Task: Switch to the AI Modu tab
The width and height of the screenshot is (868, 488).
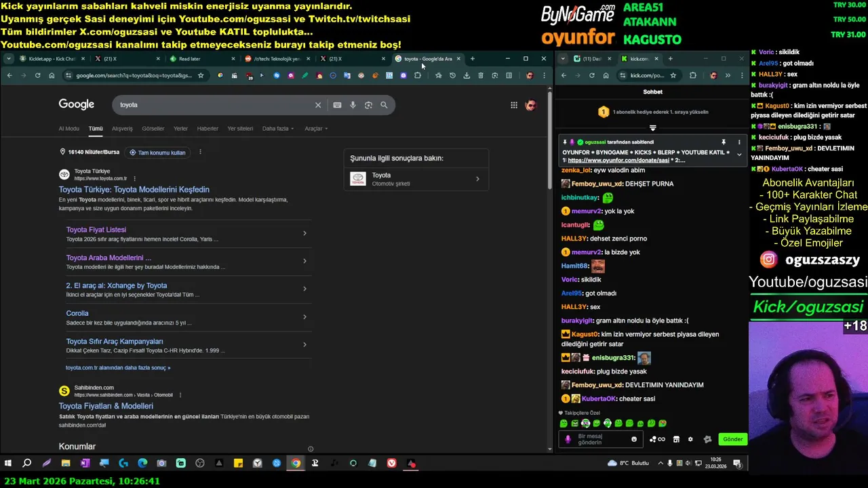Action: pos(69,129)
